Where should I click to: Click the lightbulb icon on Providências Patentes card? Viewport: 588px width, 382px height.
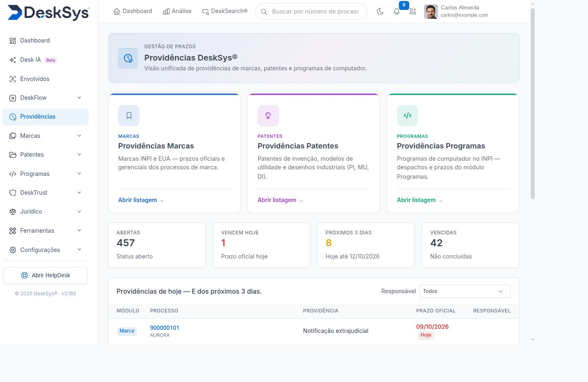[268, 116]
